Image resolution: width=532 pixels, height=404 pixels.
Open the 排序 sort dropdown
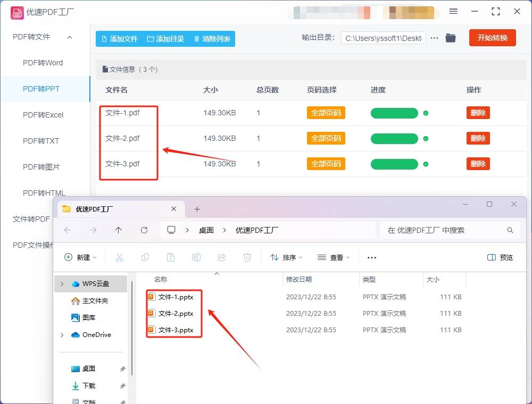tap(287, 257)
